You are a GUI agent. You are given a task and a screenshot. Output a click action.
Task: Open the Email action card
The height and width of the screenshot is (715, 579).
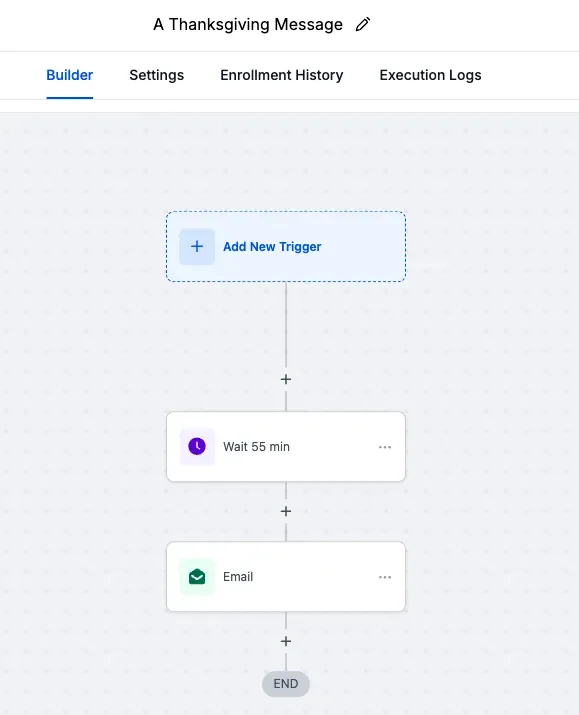[286, 576]
